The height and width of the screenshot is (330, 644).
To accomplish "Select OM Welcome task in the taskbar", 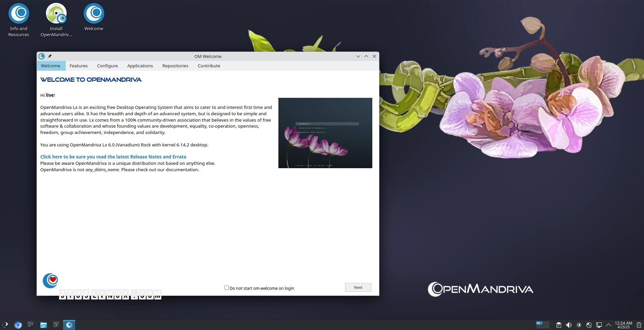I will [69, 325].
